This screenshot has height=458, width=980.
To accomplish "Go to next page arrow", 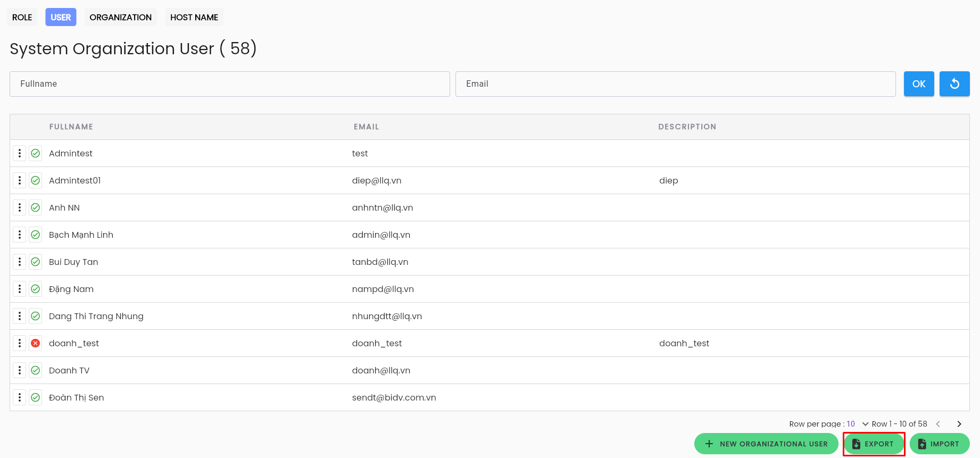I will 959,424.
